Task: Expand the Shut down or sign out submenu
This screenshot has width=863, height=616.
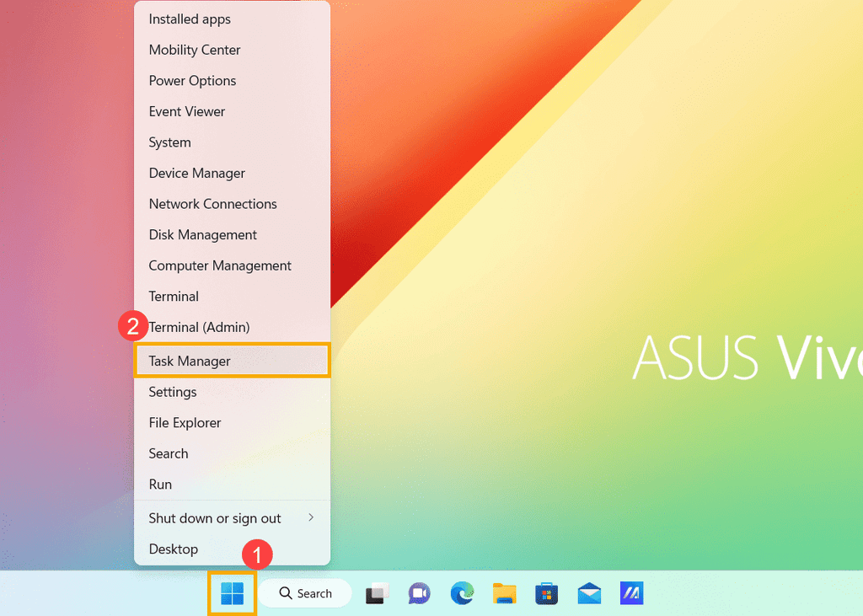Action: (232, 518)
